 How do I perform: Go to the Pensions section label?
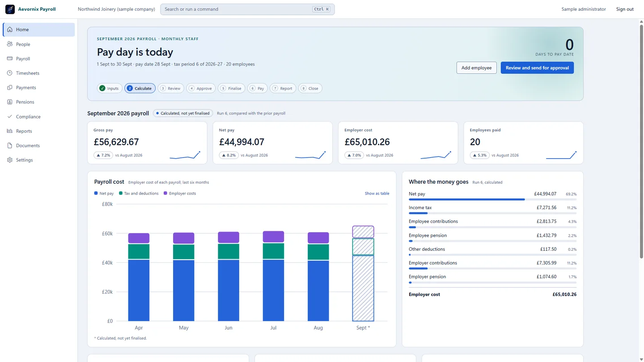click(25, 102)
